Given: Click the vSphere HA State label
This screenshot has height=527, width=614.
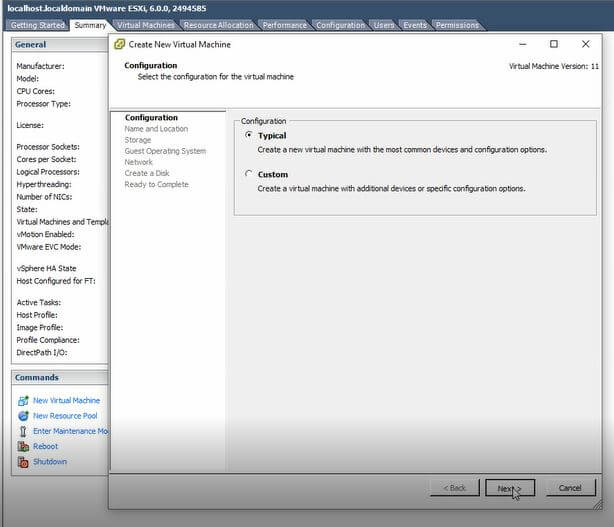Looking at the screenshot, I should [46, 268].
